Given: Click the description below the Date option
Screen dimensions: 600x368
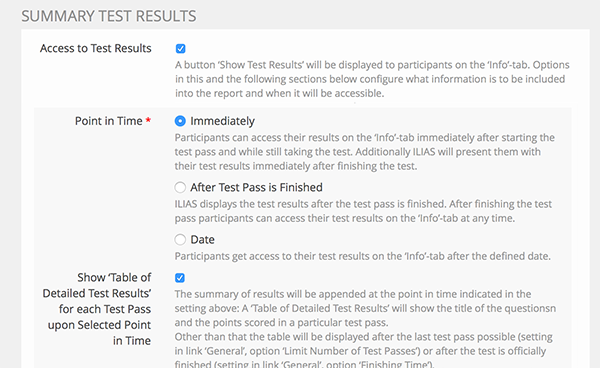Looking at the screenshot, I should (x=363, y=256).
